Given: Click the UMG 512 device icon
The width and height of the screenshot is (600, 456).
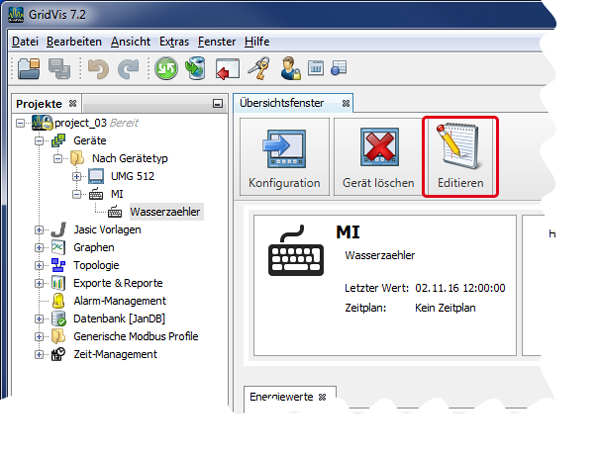Looking at the screenshot, I should point(96,176).
